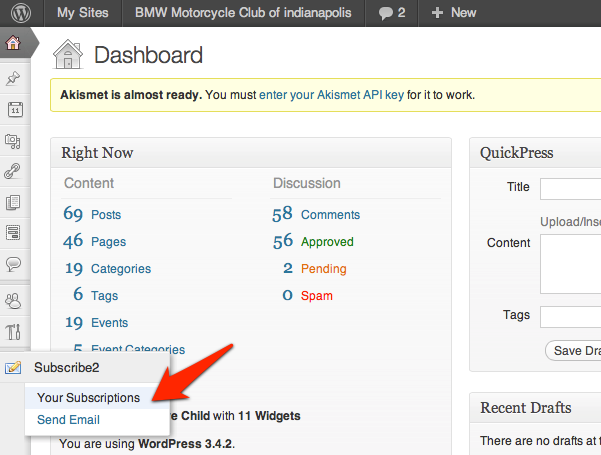The image size is (601, 455).
Task: Open Users sidebar icon
Action: pyautogui.click(x=13, y=301)
